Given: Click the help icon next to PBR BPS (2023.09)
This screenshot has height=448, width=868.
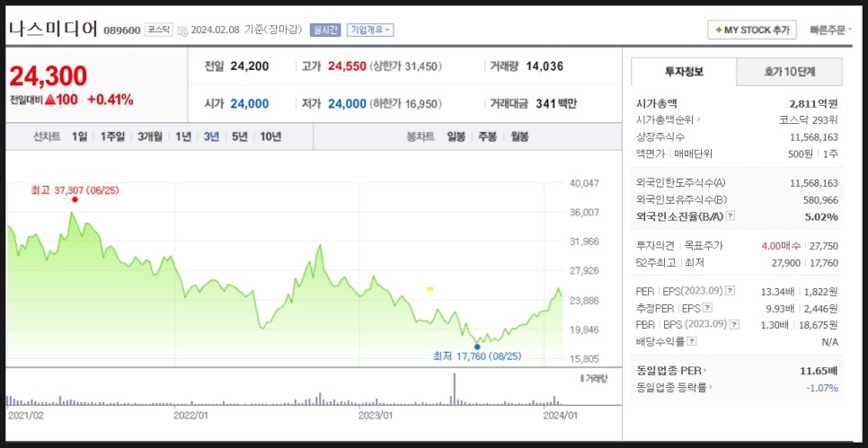Looking at the screenshot, I should pos(736,325).
